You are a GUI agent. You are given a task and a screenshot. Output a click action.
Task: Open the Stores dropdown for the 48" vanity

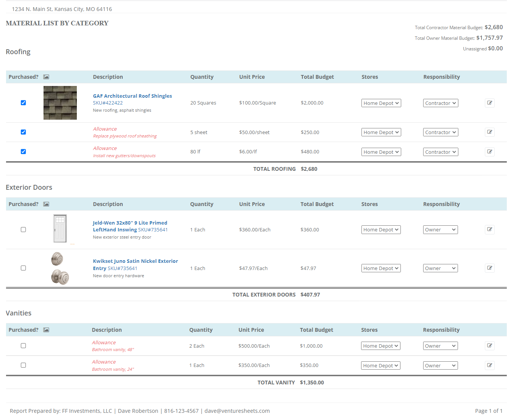(380, 345)
